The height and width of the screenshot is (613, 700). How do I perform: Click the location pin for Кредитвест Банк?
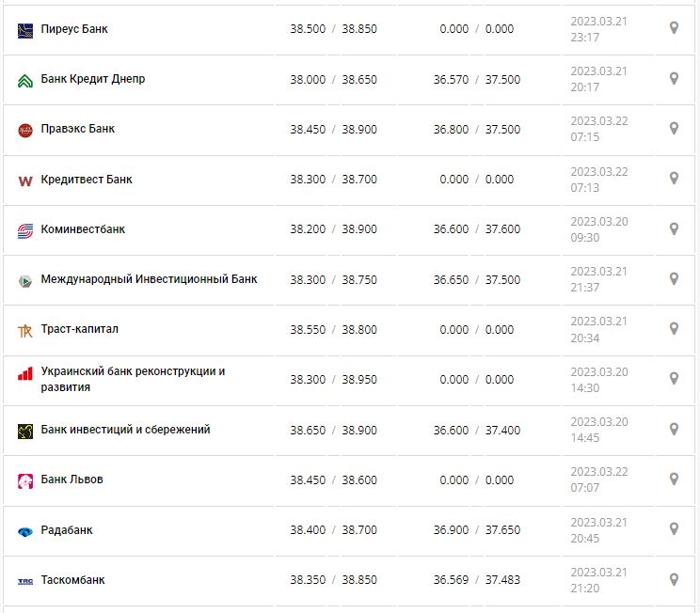pyautogui.click(x=674, y=179)
